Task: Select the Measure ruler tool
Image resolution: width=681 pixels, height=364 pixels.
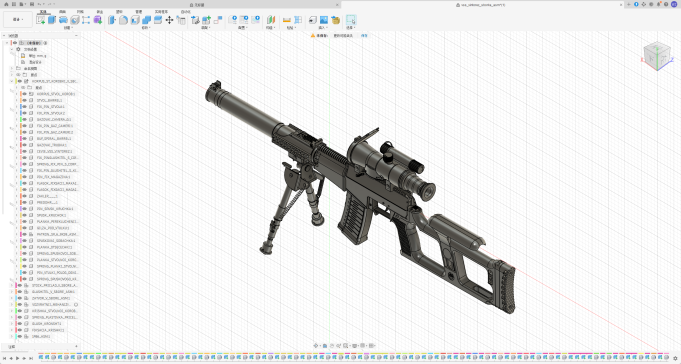Action: [287, 20]
